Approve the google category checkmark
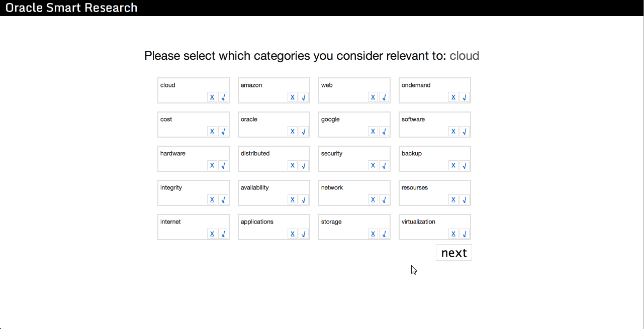 pyautogui.click(x=384, y=132)
